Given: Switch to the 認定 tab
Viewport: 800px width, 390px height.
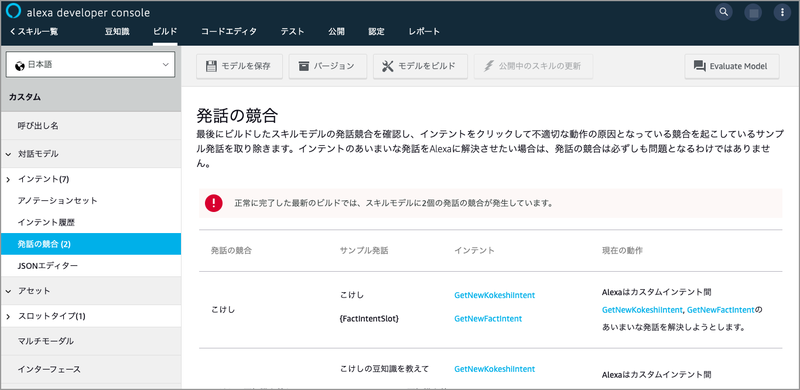Looking at the screenshot, I should pyautogui.click(x=377, y=32).
